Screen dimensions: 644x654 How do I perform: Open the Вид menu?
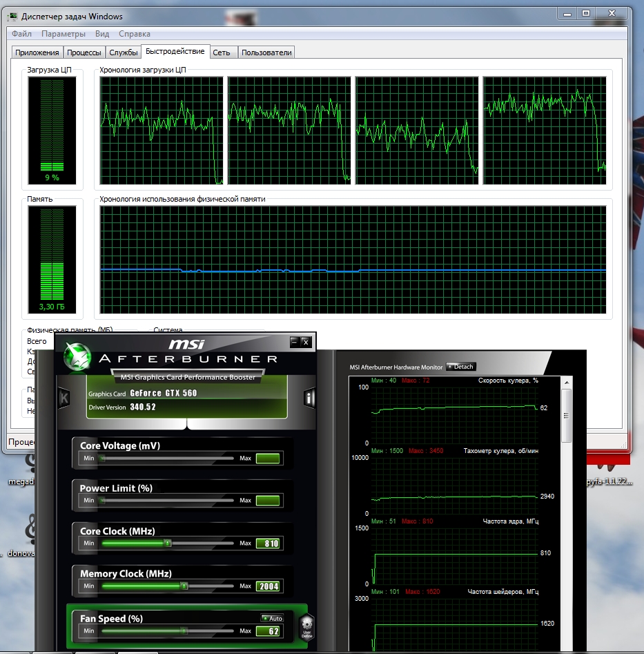pyautogui.click(x=102, y=34)
